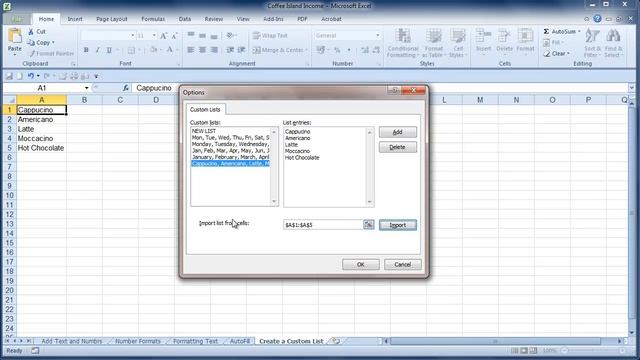Screen dimensions: 640x360
Task: Click the Insert Function fx icon
Action: click(126, 88)
